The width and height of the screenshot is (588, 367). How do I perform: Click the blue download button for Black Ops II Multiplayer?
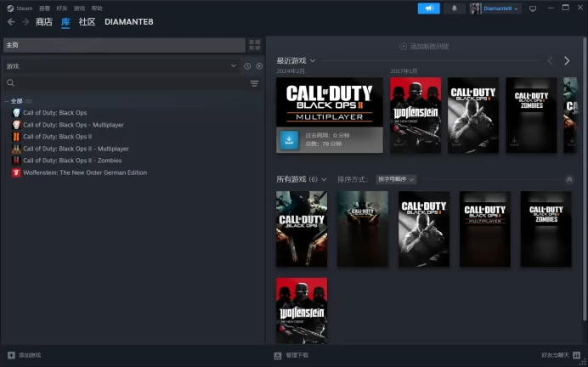(289, 140)
